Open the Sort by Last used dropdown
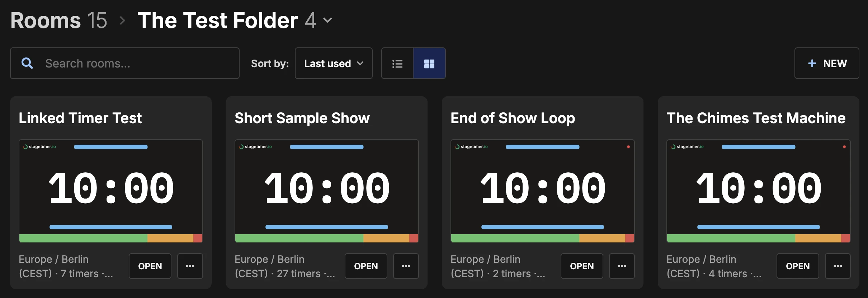Viewport: 868px width, 298px height. (334, 64)
